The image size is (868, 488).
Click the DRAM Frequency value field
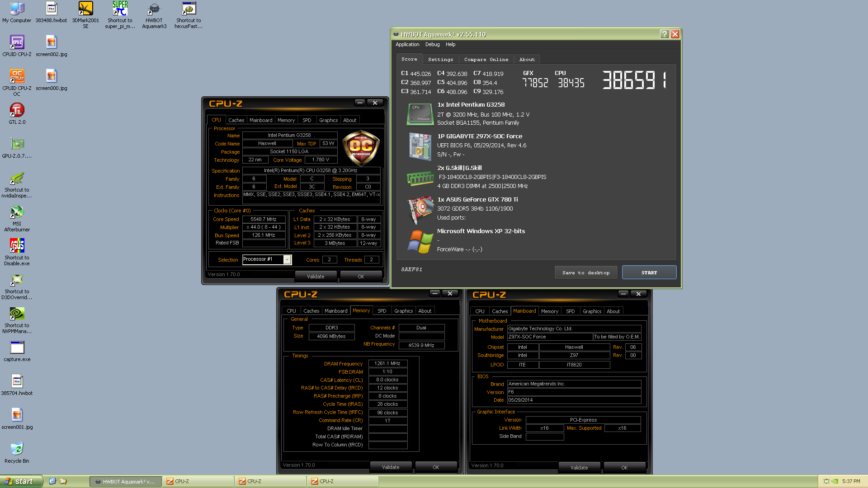point(388,363)
